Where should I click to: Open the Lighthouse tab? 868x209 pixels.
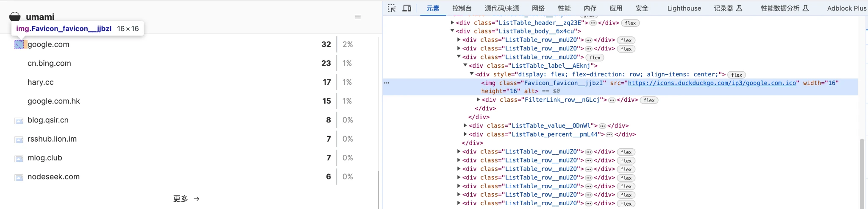(x=684, y=8)
